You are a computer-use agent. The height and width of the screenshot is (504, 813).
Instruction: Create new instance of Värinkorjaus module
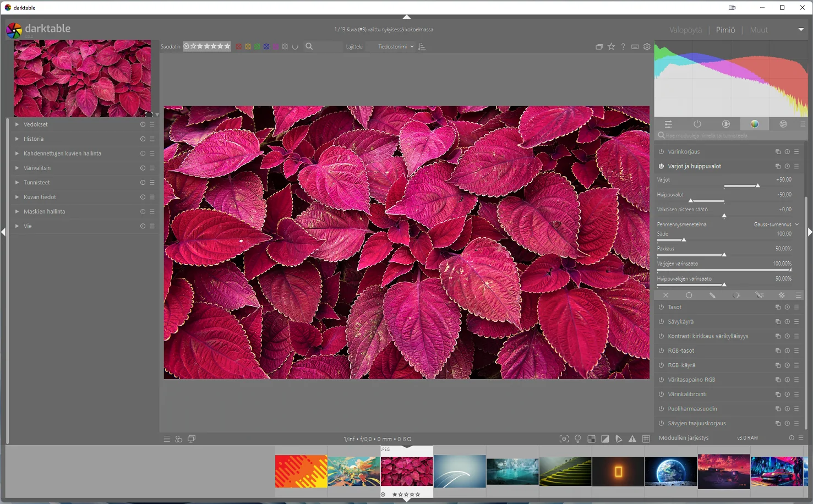coord(778,152)
